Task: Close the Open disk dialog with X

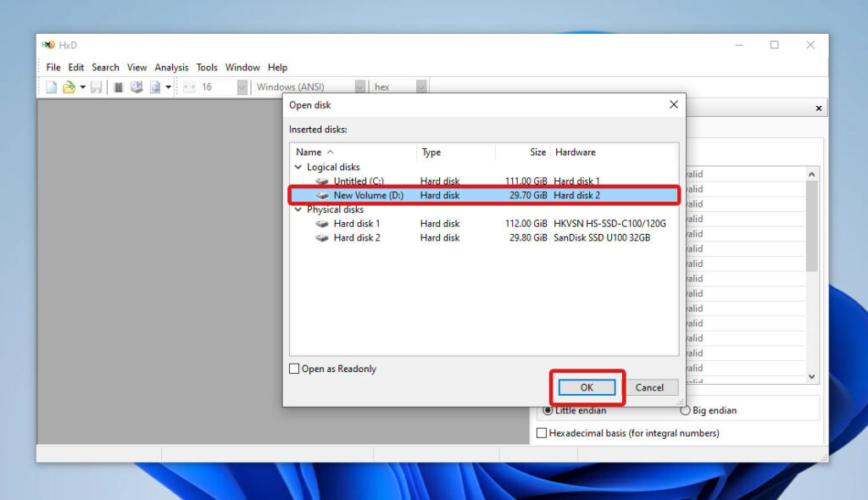Action: click(674, 104)
